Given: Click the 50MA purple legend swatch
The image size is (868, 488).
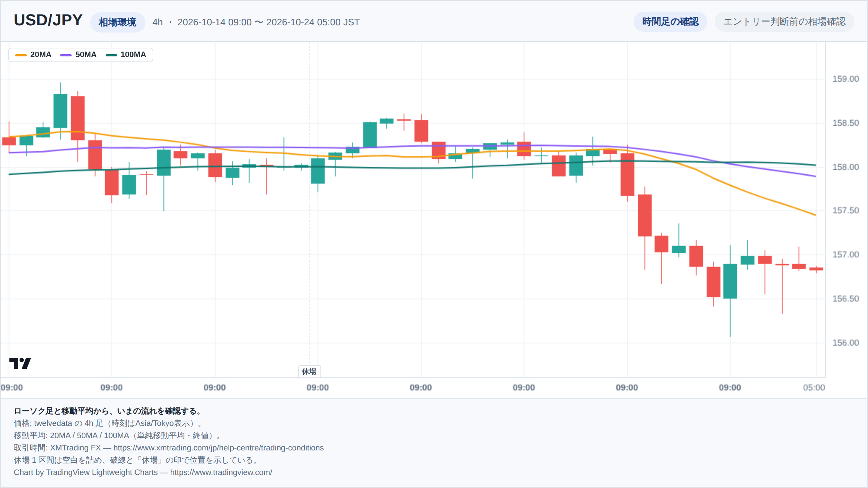Looking at the screenshot, I should (x=66, y=55).
